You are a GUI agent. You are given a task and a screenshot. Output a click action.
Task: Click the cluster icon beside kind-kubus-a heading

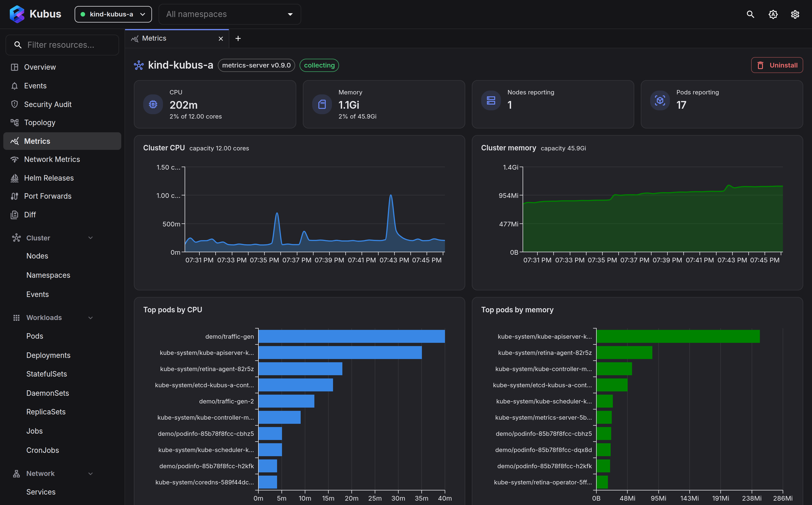139,65
